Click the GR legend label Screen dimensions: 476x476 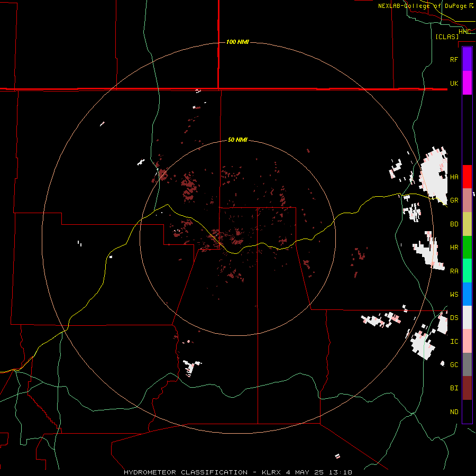click(454, 200)
